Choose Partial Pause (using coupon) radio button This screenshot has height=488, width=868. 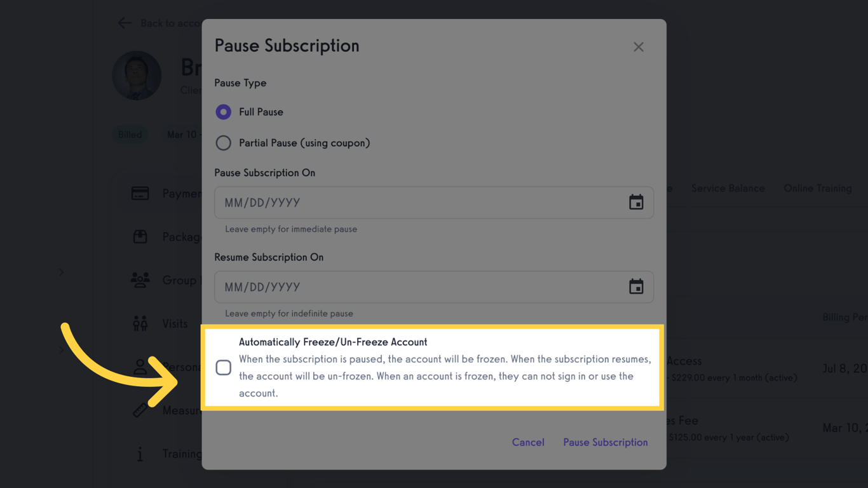[223, 143]
